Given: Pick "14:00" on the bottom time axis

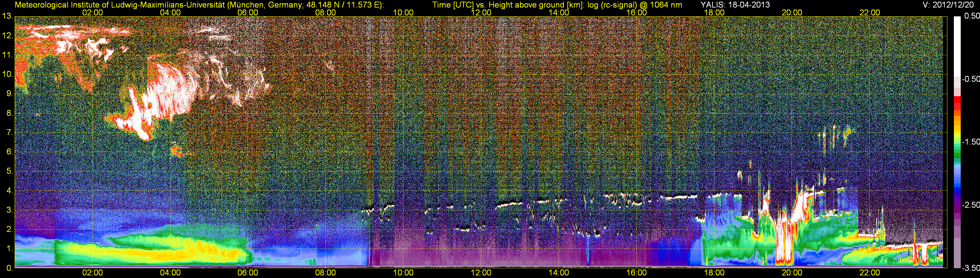Looking at the screenshot, I should pos(559,273).
